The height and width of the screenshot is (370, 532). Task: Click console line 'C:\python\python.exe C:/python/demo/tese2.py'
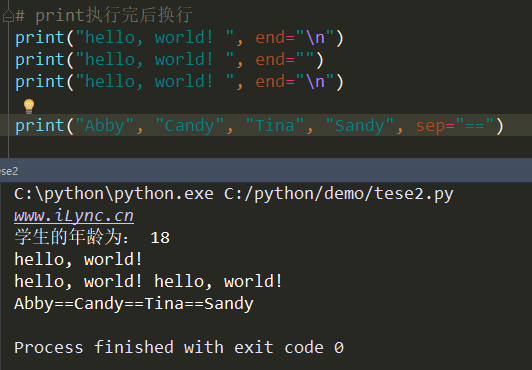click(234, 194)
